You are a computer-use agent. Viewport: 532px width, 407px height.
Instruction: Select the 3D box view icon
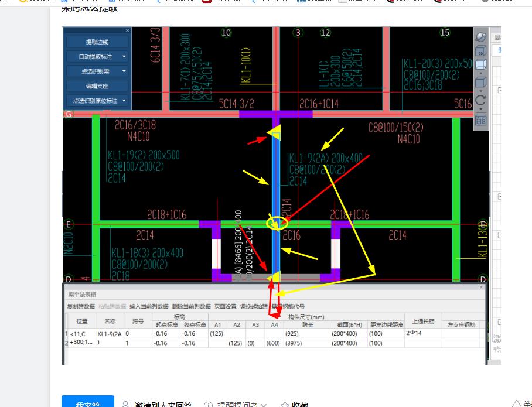481,50
